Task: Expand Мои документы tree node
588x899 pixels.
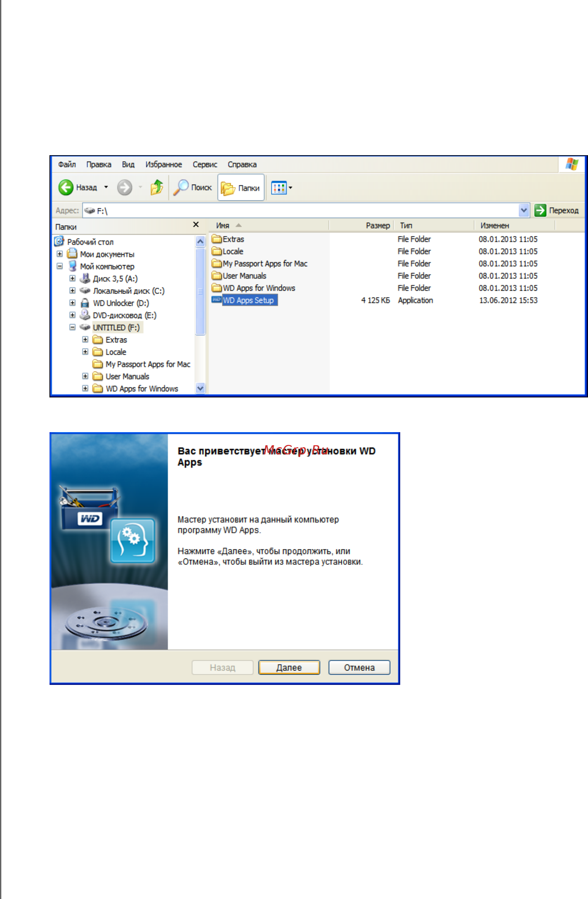Action: 60,254
